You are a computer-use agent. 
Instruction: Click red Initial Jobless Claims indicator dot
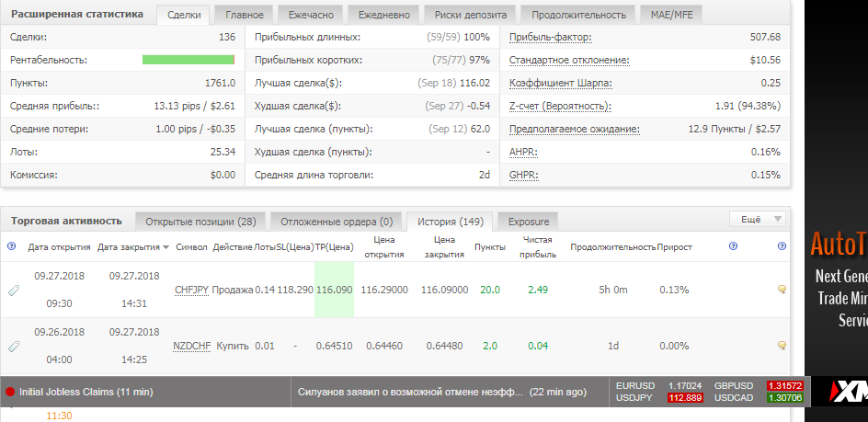[x=10, y=392]
